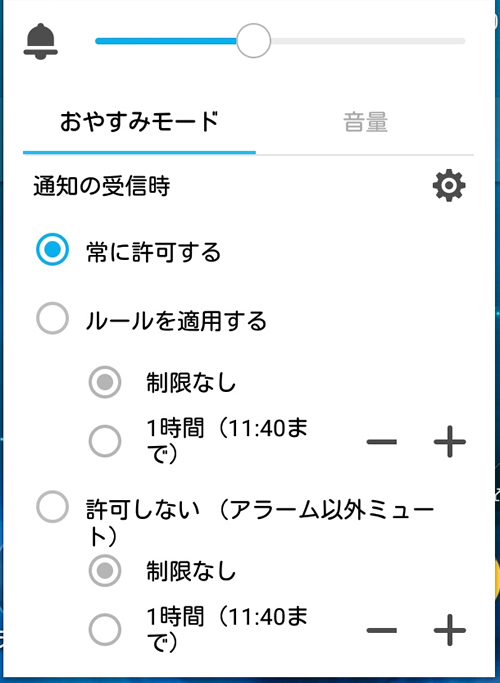Viewport: 500px width, 683px height.
Task: Switch to the 音量 tab
Action: 365,122
